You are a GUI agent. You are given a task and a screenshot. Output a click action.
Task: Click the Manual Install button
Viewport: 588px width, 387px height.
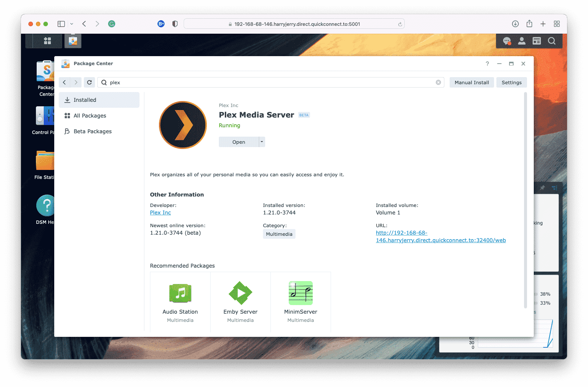(x=472, y=82)
